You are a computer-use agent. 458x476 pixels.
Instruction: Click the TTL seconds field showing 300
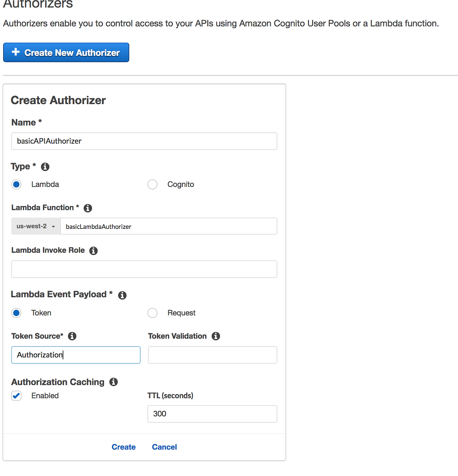pos(212,414)
